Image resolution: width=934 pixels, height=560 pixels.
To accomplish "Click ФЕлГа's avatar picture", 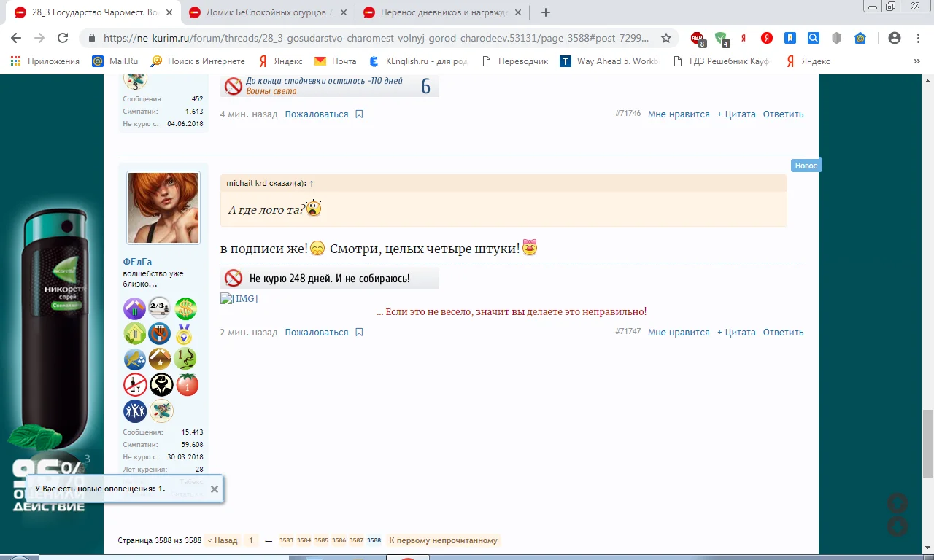I will click(x=163, y=208).
